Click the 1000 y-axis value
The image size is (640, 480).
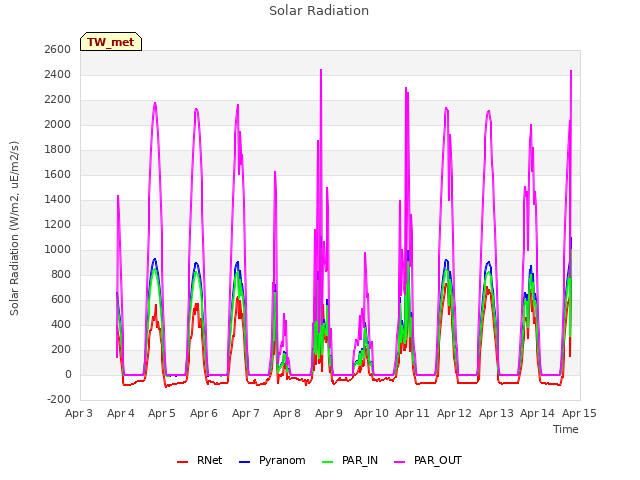point(58,249)
